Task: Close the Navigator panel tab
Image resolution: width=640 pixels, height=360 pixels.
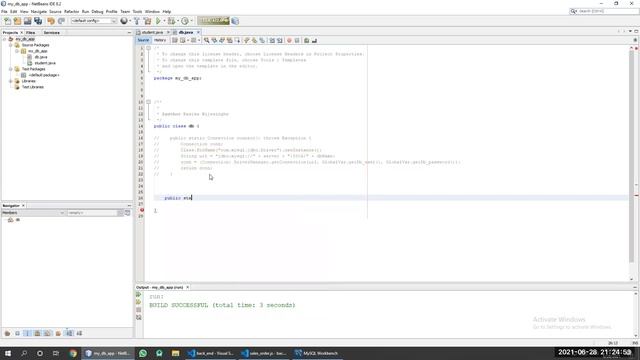Action: tap(23, 206)
